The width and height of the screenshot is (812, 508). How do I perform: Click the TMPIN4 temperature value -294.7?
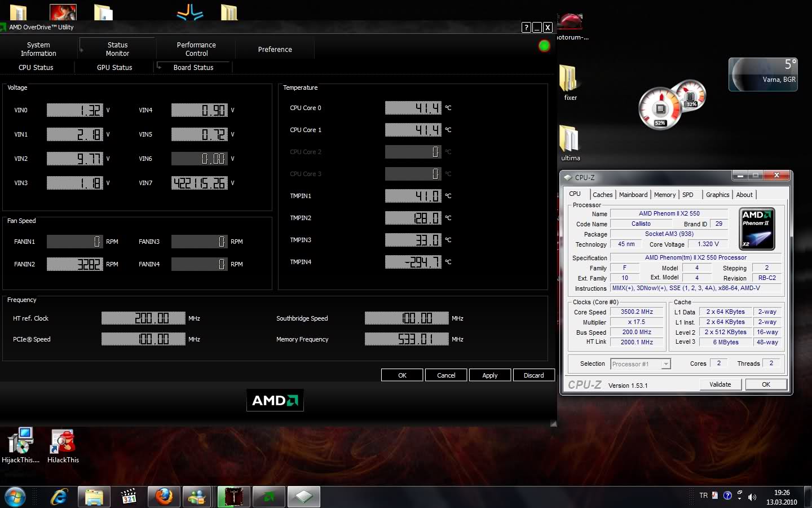[413, 262]
